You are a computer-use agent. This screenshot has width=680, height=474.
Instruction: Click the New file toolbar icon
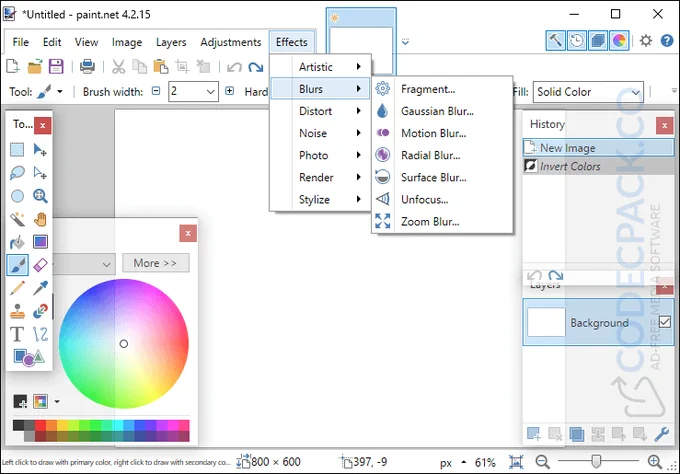[13, 66]
